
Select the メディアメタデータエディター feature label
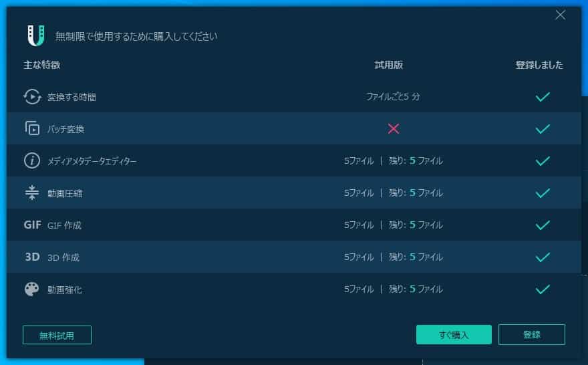point(92,161)
